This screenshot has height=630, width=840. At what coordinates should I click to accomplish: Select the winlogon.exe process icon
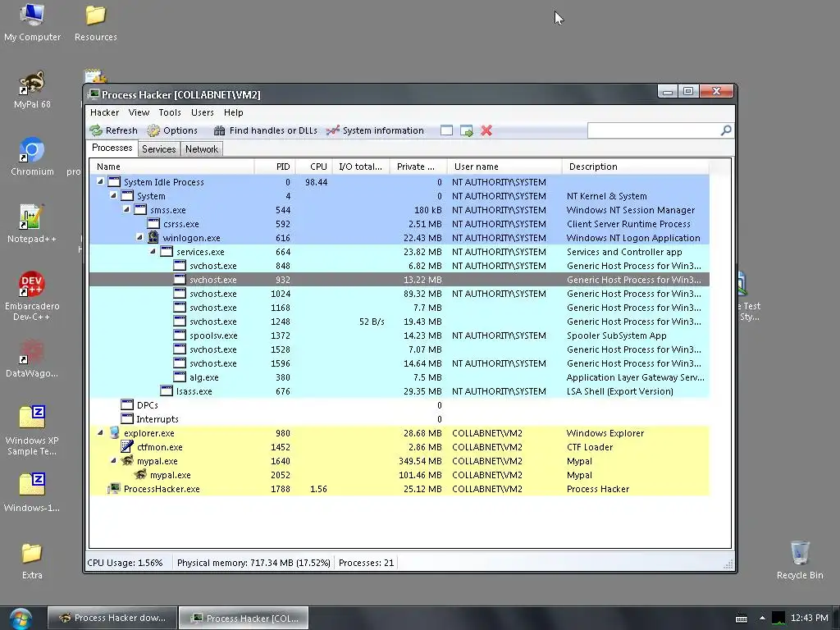(x=153, y=237)
